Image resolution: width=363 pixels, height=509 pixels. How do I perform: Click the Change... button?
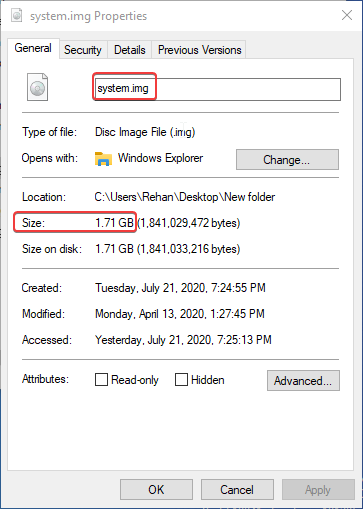coord(287,160)
